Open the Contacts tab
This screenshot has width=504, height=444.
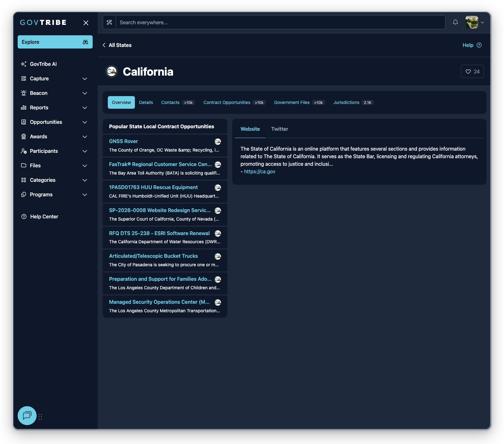click(178, 102)
